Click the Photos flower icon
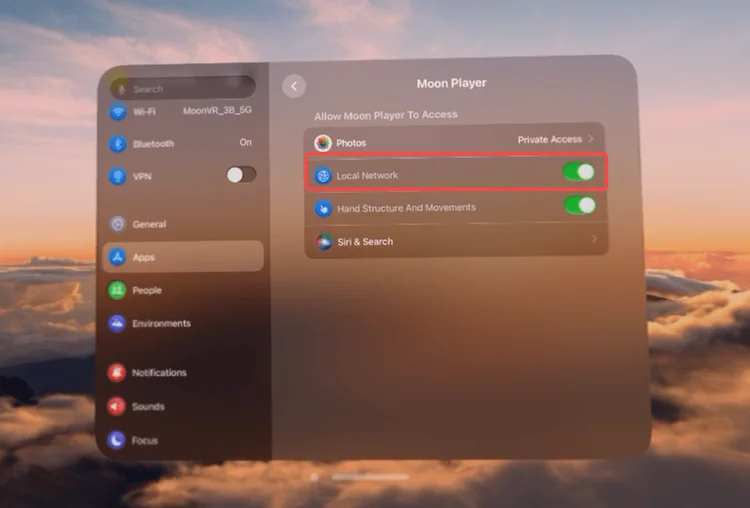The height and width of the screenshot is (508, 750). [x=323, y=143]
